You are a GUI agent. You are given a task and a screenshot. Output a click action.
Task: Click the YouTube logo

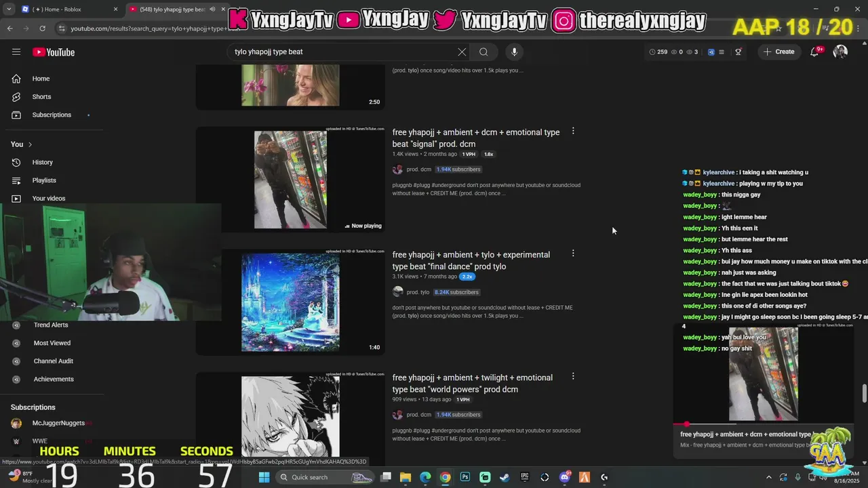54,52
